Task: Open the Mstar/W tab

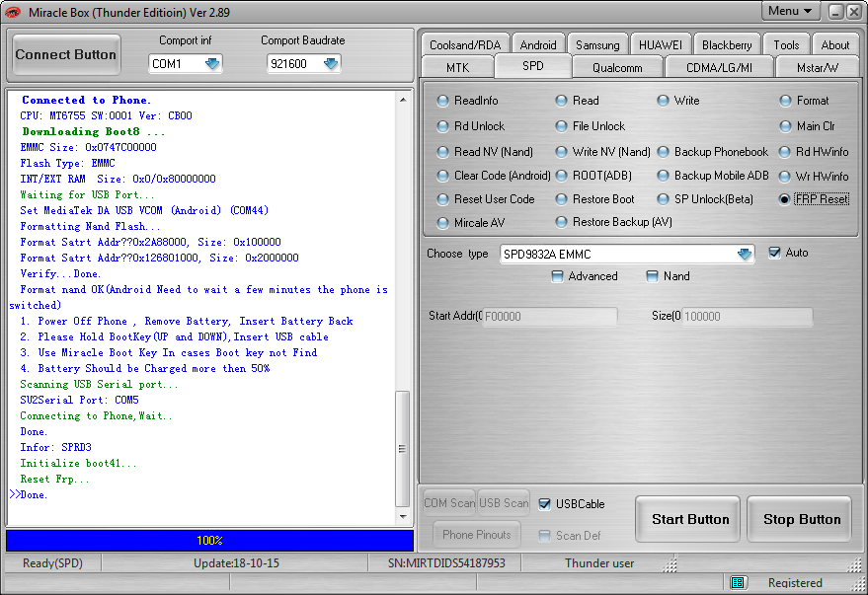Action: [817, 67]
